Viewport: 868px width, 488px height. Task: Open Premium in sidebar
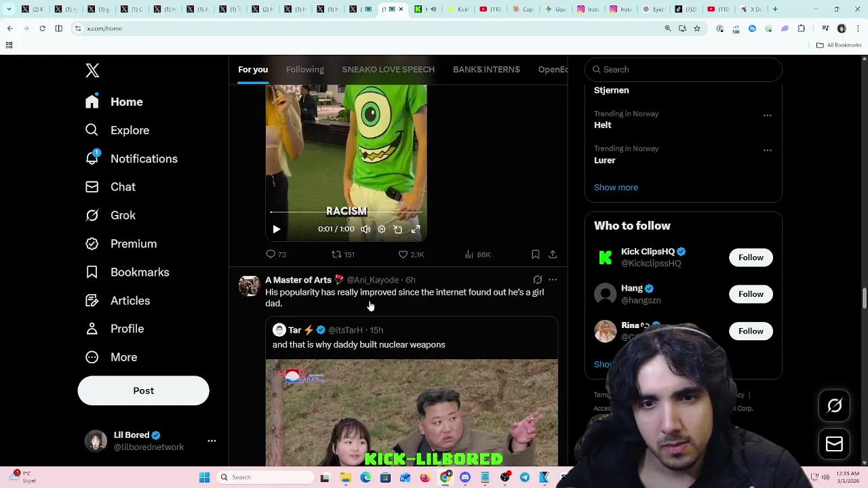click(x=121, y=244)
